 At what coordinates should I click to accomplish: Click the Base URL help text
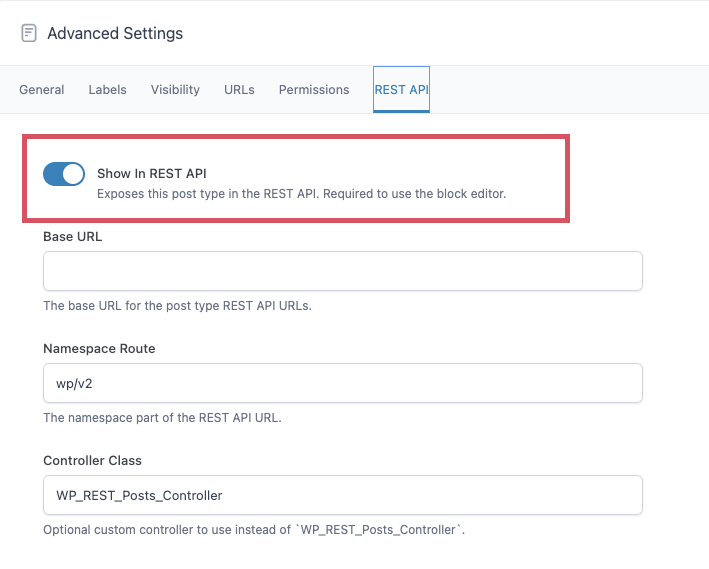[x=177, y=306]
